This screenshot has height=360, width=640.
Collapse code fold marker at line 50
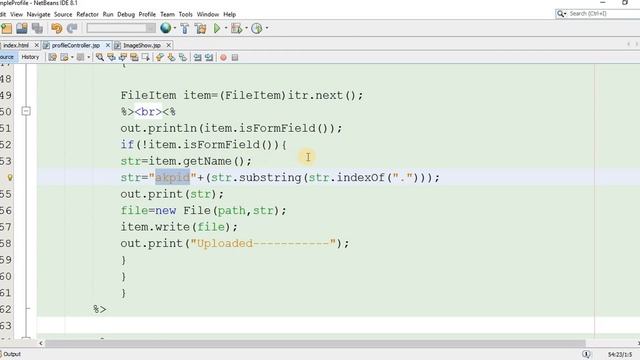(26, 111)
